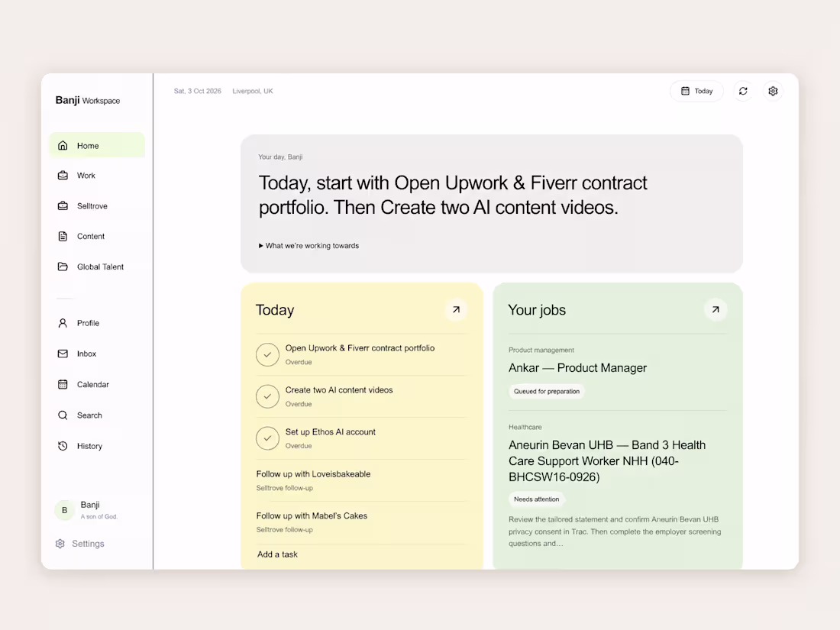Open History label in sidebar

(x=89, y=446)
